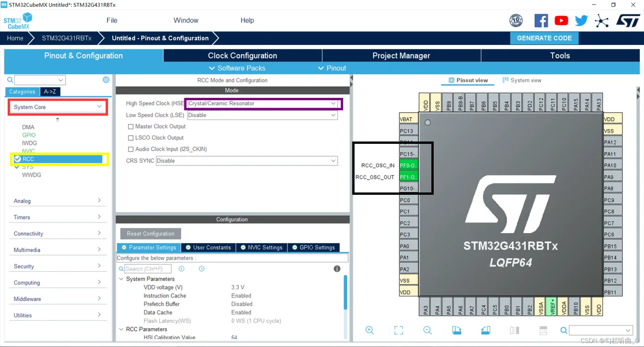The height and width of the screenshot is (347, 644).
Task: Fit the chip to the view
Action: tap(398, 330)
